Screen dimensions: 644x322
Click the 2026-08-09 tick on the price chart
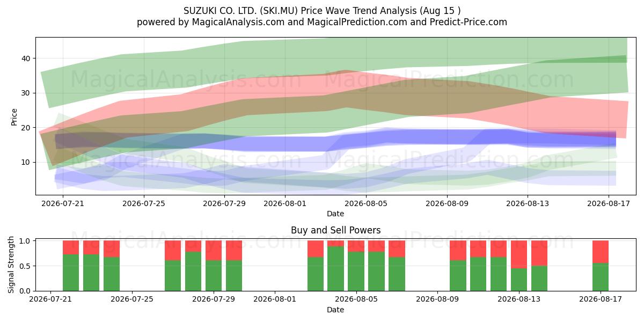pyautogui.click(x=448, y=203)
